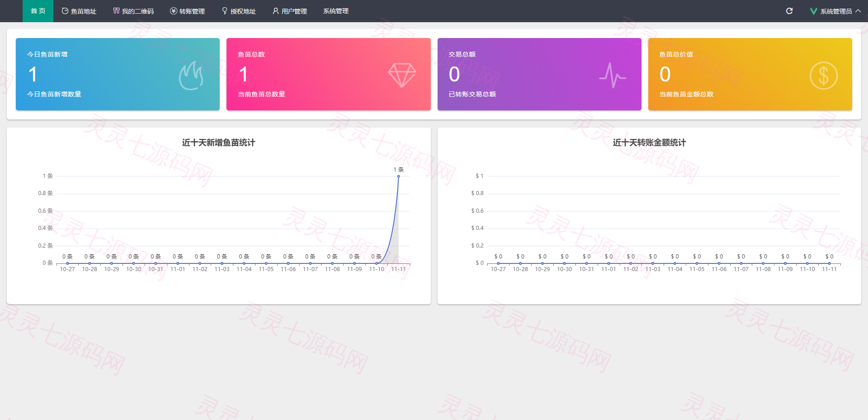Go to 我的二维码 menu item

coord(133,11)
